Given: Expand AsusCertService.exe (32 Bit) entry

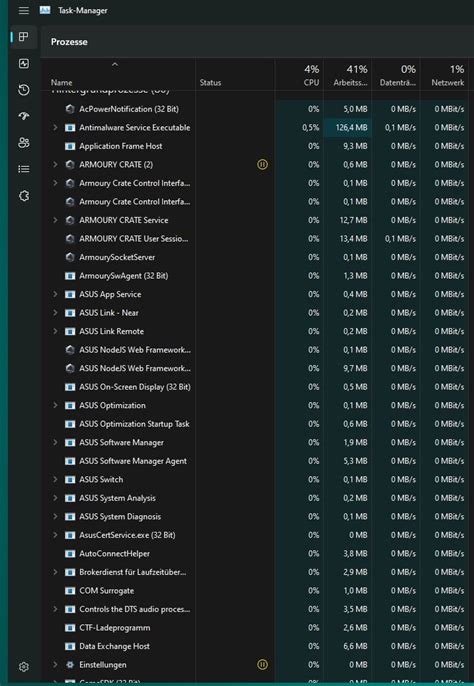Looking at the screenshot, I should click(x=55, y=535).
